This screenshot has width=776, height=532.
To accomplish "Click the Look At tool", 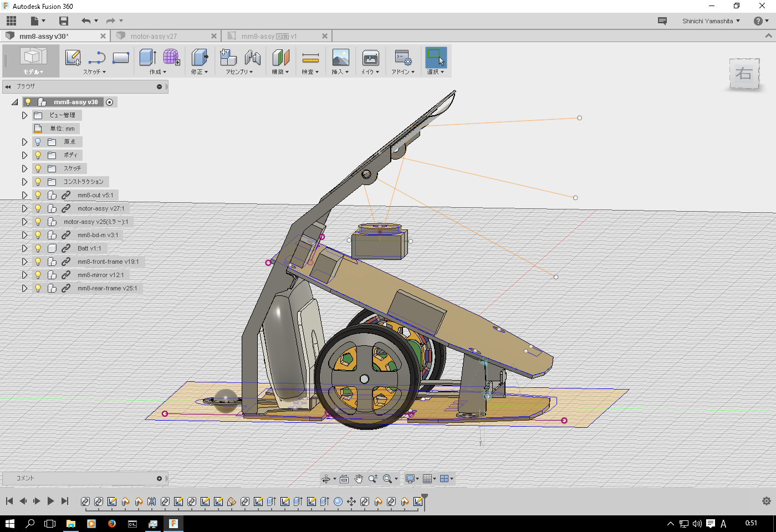I will click(x=344, y=479).
